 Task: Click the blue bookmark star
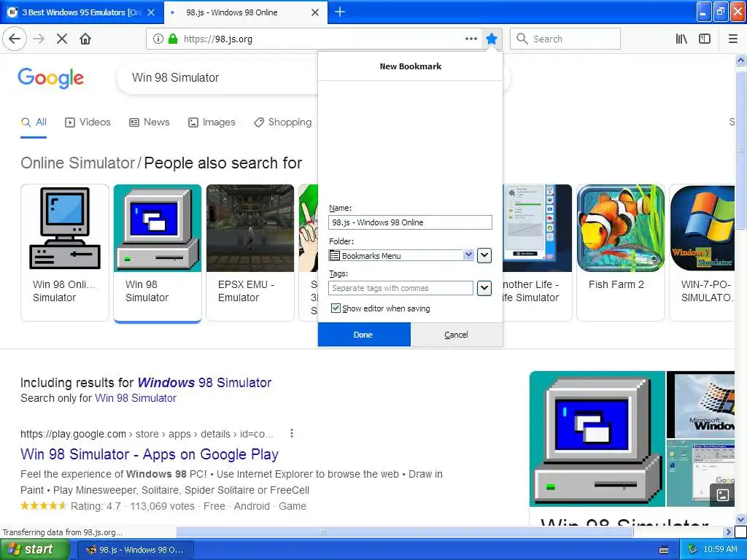click(x=492, y=39)
